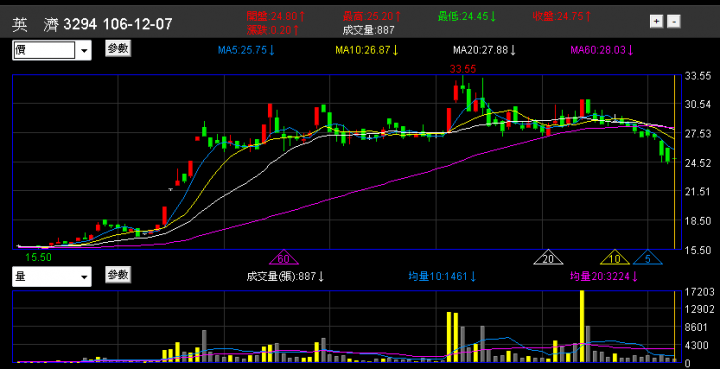Click the 均量10:1461 label
Image resolution: width=720 pixels, height=369 pixels.
442,277
